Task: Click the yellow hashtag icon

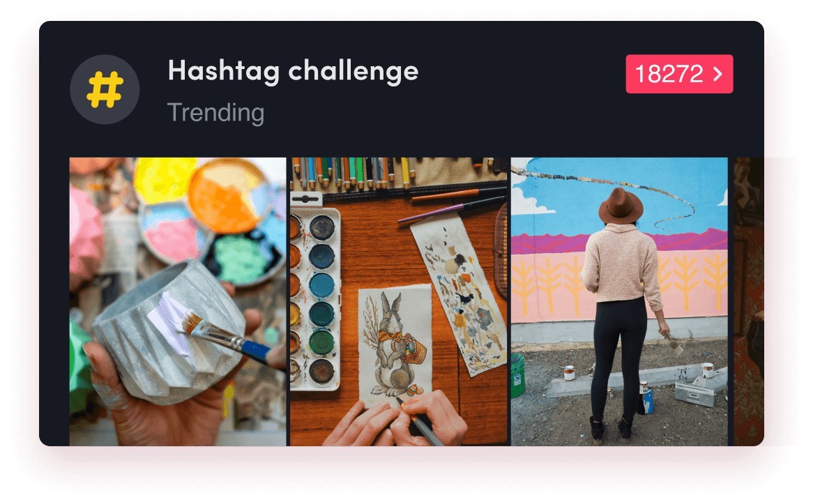Action: [105, 89]
